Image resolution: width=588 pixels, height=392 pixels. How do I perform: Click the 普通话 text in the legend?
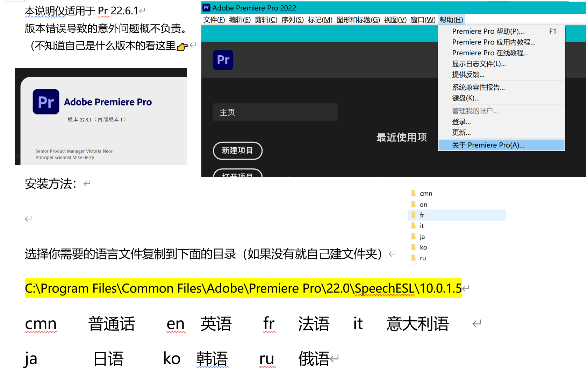pos(112,324)
